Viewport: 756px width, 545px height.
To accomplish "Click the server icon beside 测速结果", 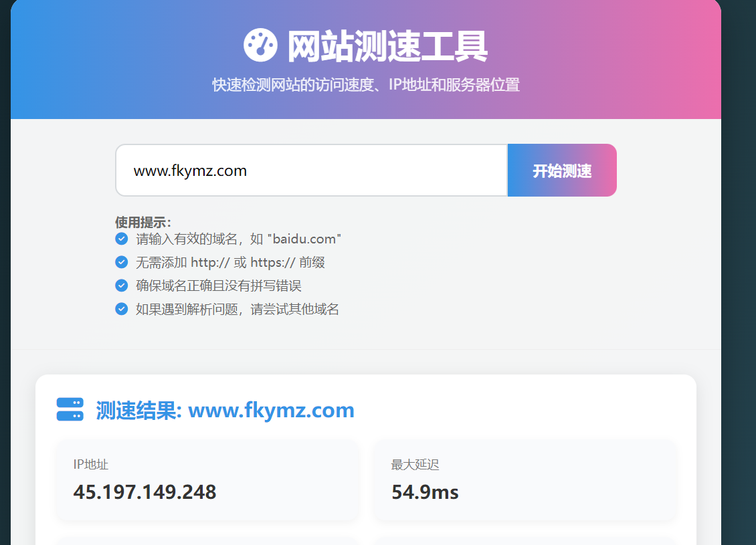I will (x=70, y=410).
